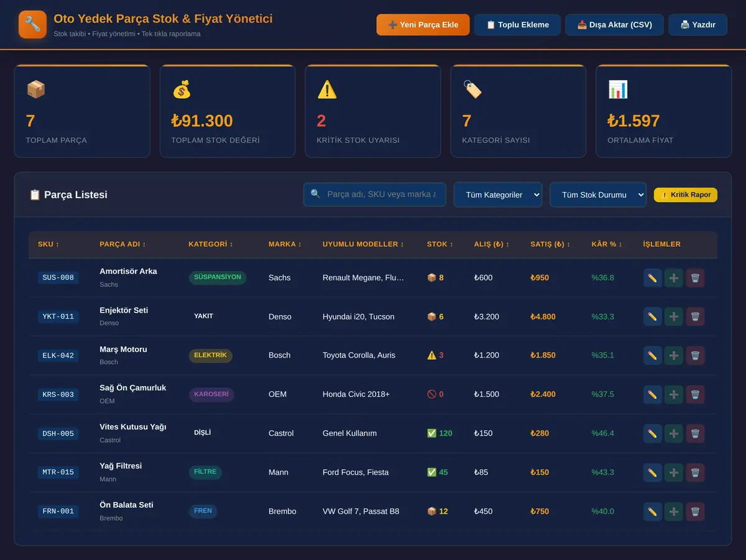Print the list with Yazdır
746x560 pixels.
click(x=698, y=25)
